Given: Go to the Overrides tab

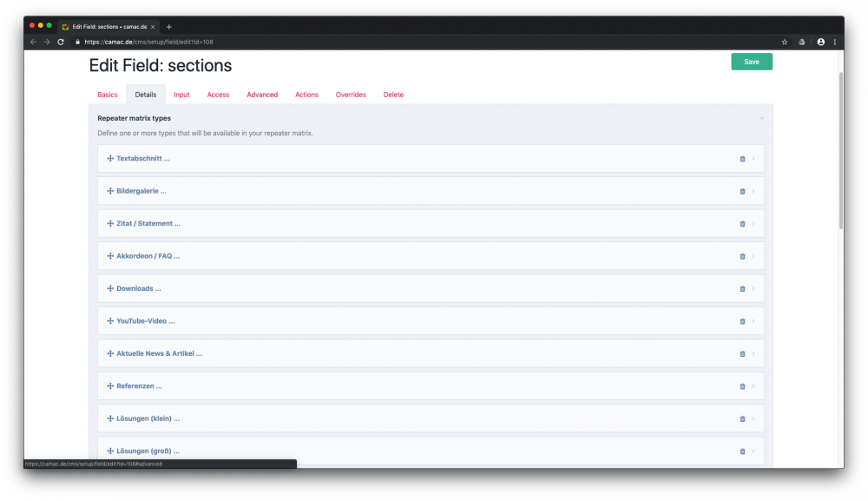Looking at the screenshot, I should 351,95.
